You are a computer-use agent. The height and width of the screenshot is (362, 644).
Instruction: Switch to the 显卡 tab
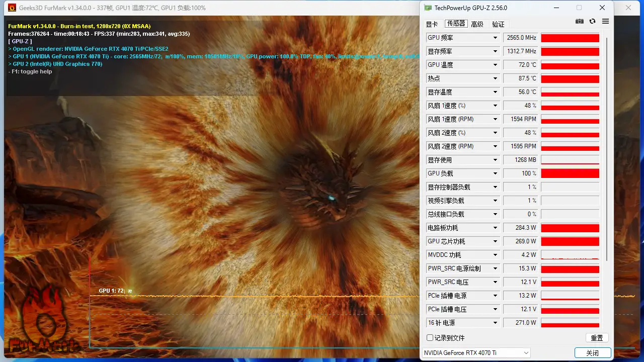click(x=432, y=24)
